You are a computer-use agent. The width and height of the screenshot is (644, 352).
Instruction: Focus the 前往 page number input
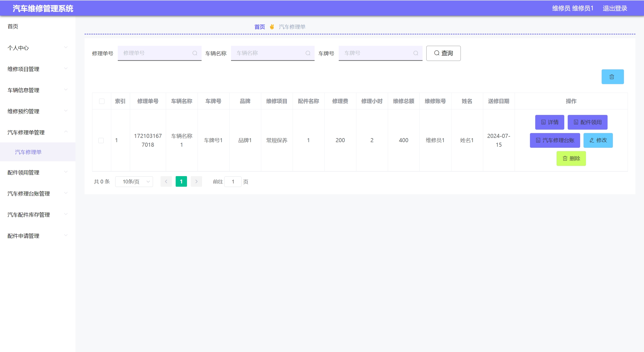coord(233,181)
